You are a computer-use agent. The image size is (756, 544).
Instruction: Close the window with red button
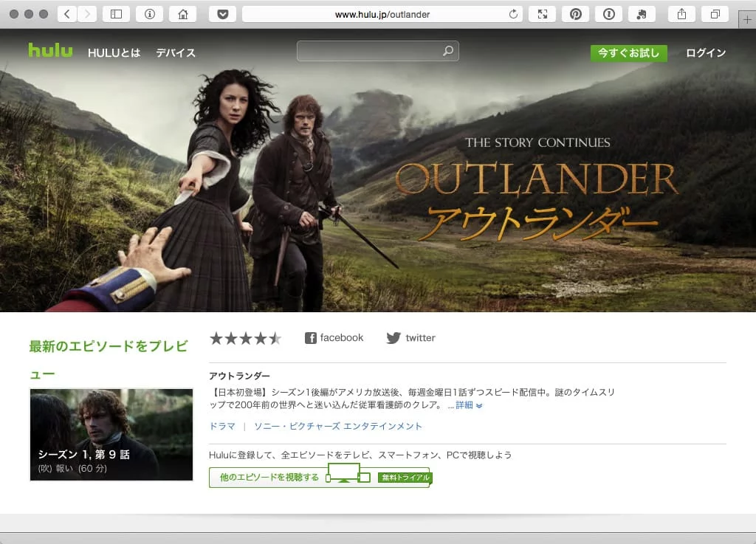14,14
